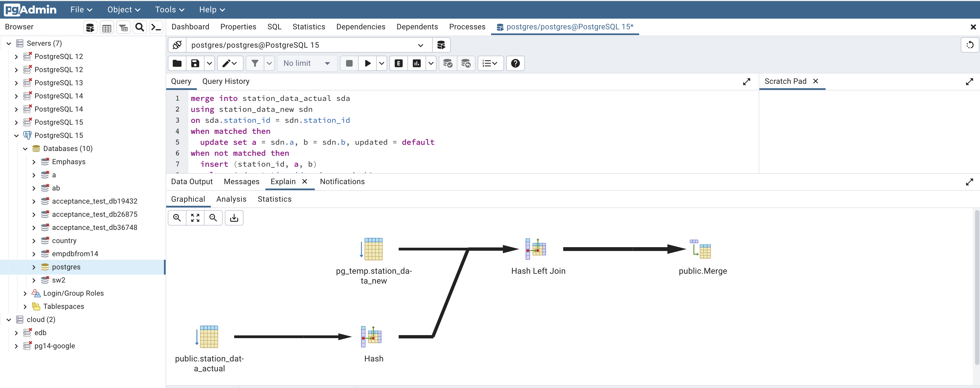Collapse the PostgreSQL 15 server node

tap(17, 135)
